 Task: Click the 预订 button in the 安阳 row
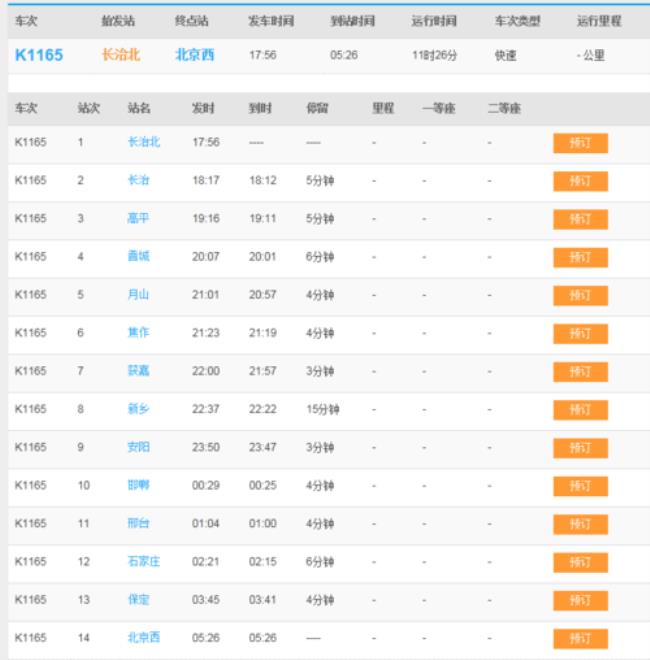[580, 448]
